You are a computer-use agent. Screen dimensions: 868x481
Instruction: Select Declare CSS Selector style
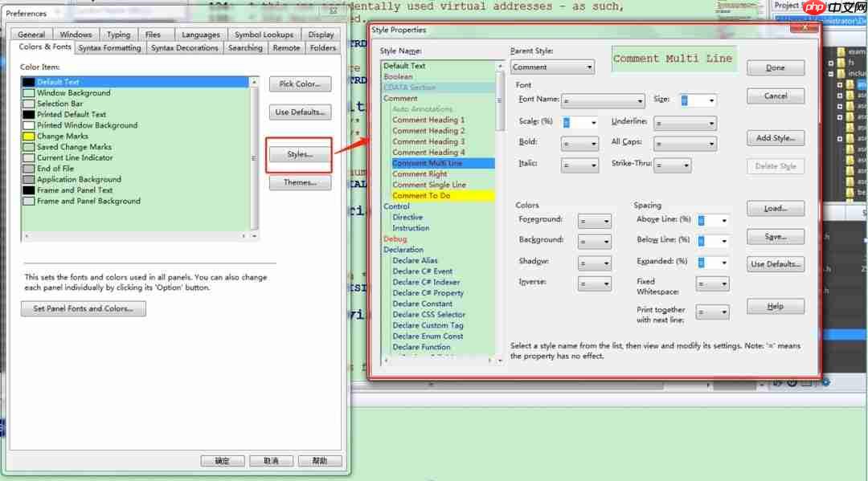[429, 315]
